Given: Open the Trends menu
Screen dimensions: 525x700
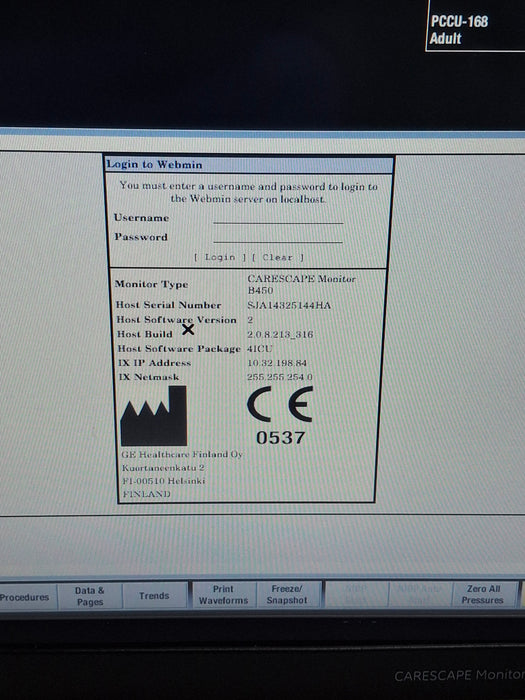Looking at the screenshot, I should click(x=154, y=596).
